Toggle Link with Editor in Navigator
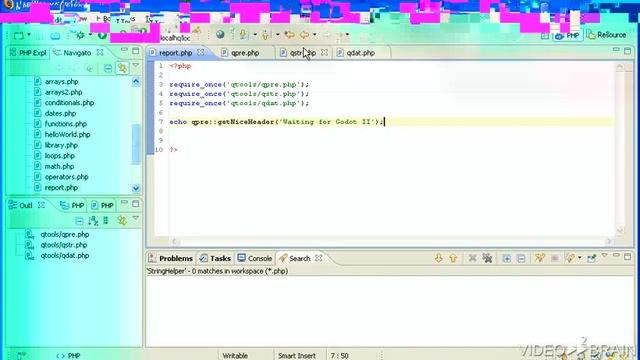640x360 pixels. pos(122,68)
